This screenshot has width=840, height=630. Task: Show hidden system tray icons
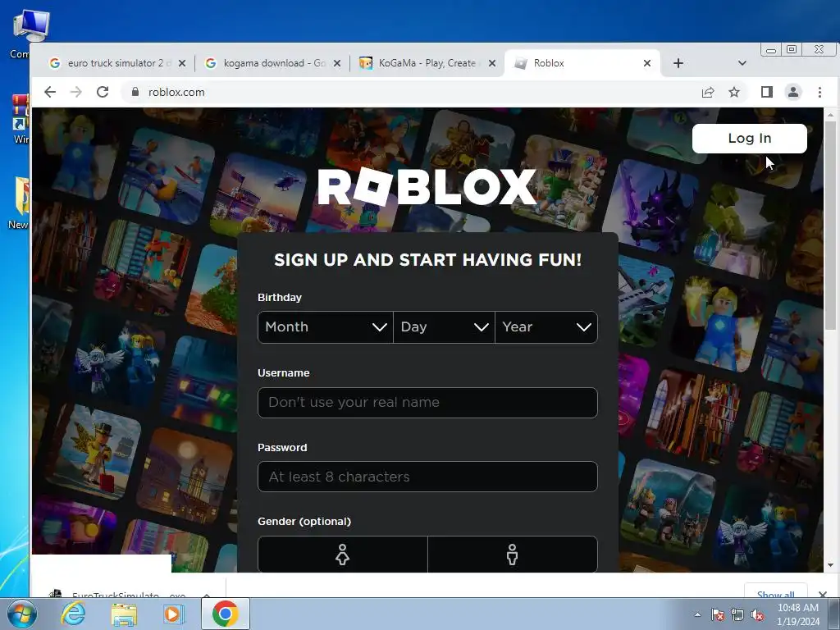pyautogui.click(x=697, y=614)
